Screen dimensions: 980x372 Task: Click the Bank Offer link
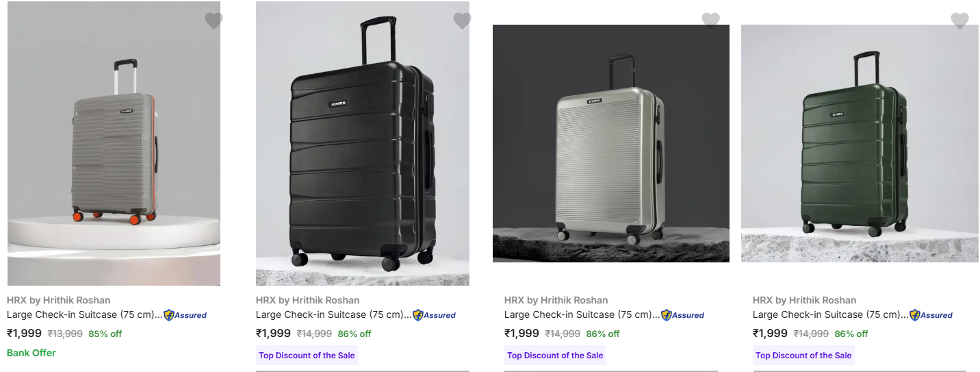[31, 353]
